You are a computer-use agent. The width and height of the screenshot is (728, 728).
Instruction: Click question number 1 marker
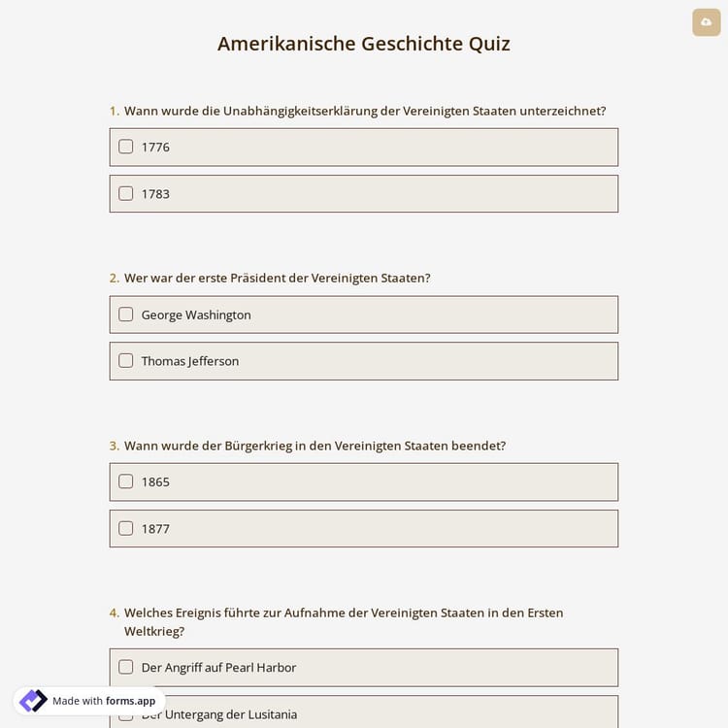[x=114, y=111]
